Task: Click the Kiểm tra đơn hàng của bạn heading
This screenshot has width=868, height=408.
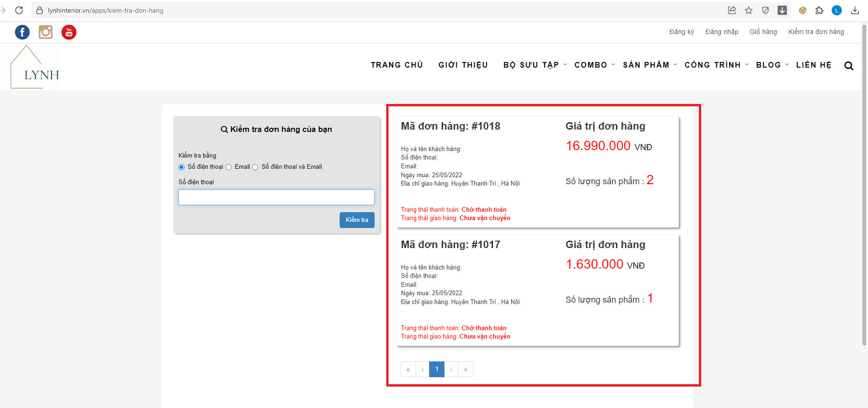Action: click(276, 129)
